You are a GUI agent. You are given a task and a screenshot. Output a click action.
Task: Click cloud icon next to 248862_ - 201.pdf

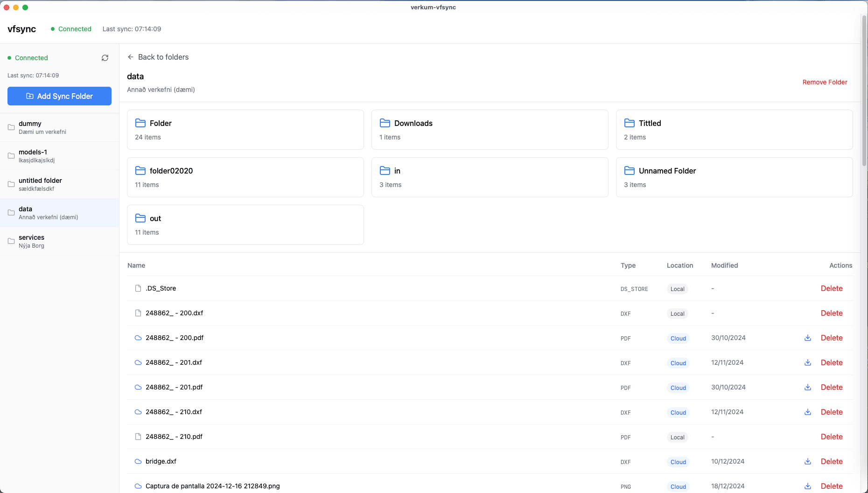click(x=138, y=388)
